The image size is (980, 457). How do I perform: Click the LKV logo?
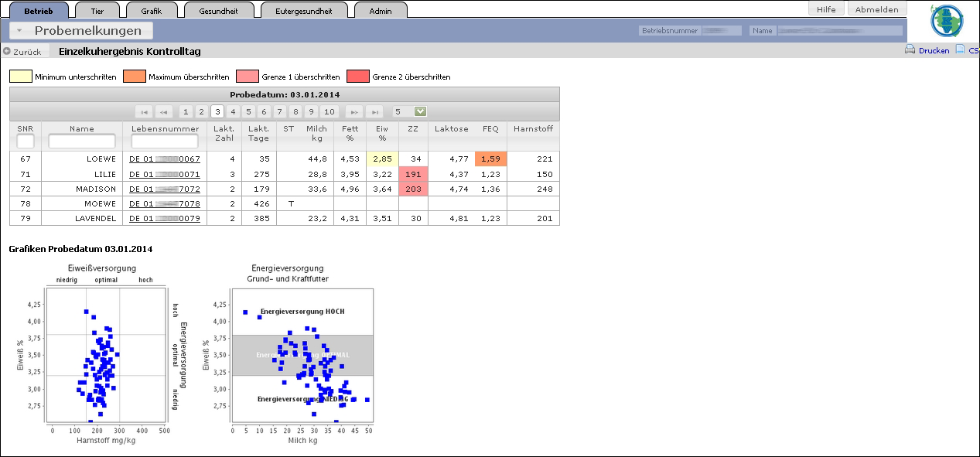(x=947, y=21)
